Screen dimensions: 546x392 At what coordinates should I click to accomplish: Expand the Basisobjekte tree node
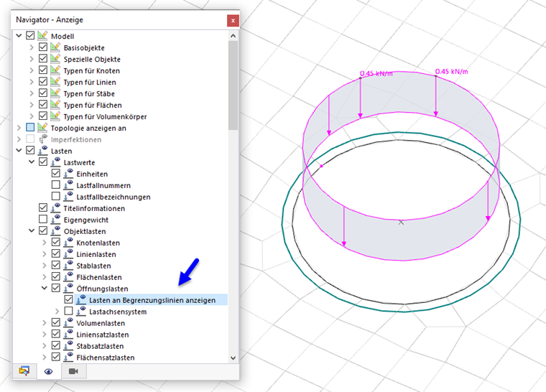[32, 47]
